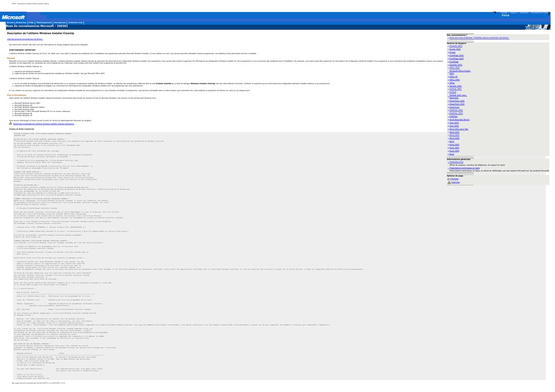Select Newsgroups in navigation bar
Screen dimensions: 555x392
tap(60, 23)
